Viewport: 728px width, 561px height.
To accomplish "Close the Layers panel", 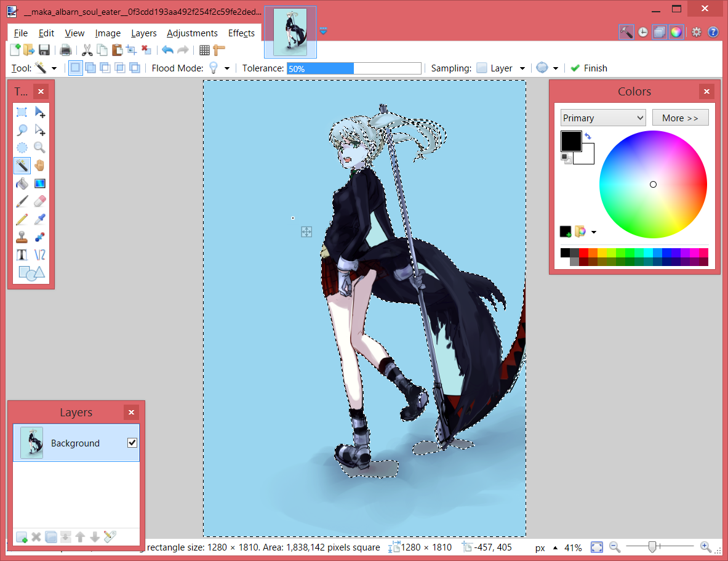I will tap(132, 412).
